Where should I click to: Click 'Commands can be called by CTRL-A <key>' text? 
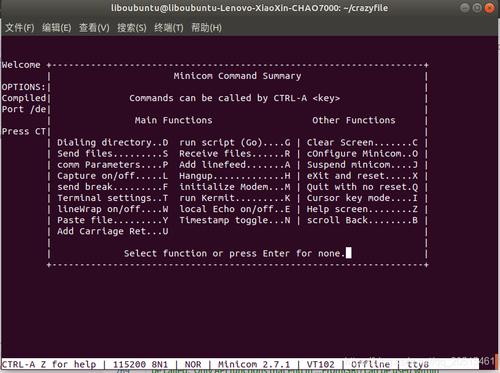tap(235, 98)
